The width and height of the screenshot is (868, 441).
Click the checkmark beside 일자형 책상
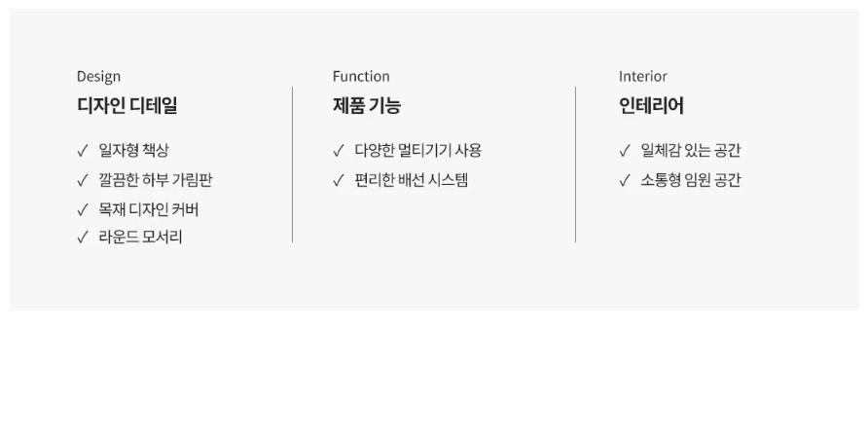83,151
